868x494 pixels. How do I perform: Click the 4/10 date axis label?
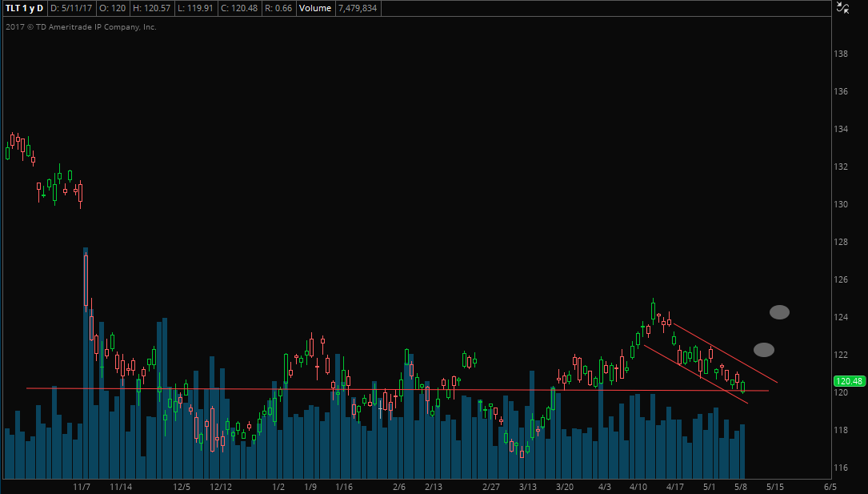point(638,487)
